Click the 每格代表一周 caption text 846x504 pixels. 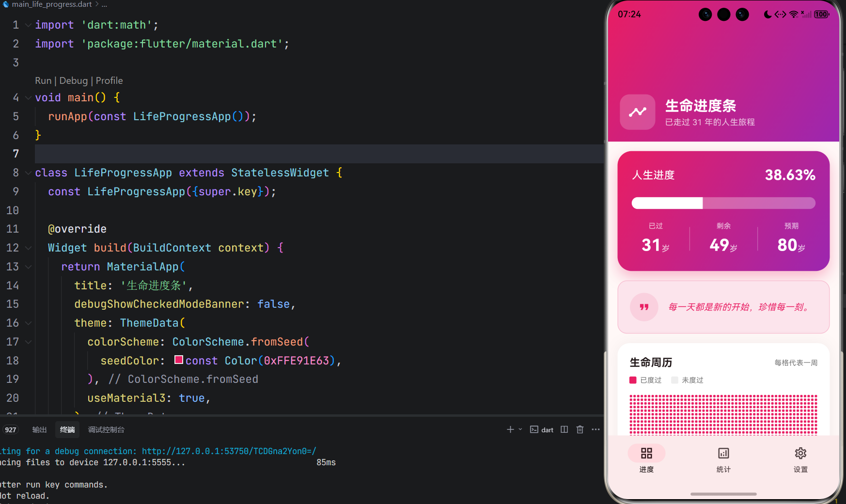(796, 362)
